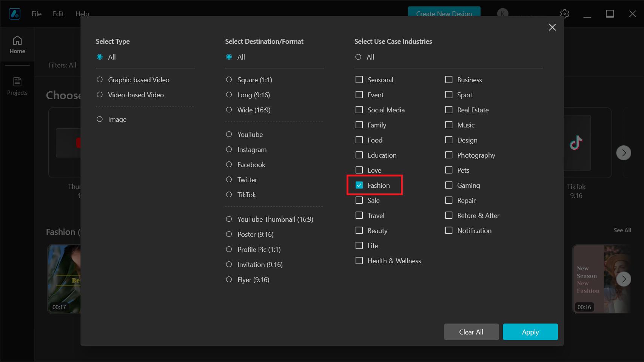Open the See All link

point(622,230)
